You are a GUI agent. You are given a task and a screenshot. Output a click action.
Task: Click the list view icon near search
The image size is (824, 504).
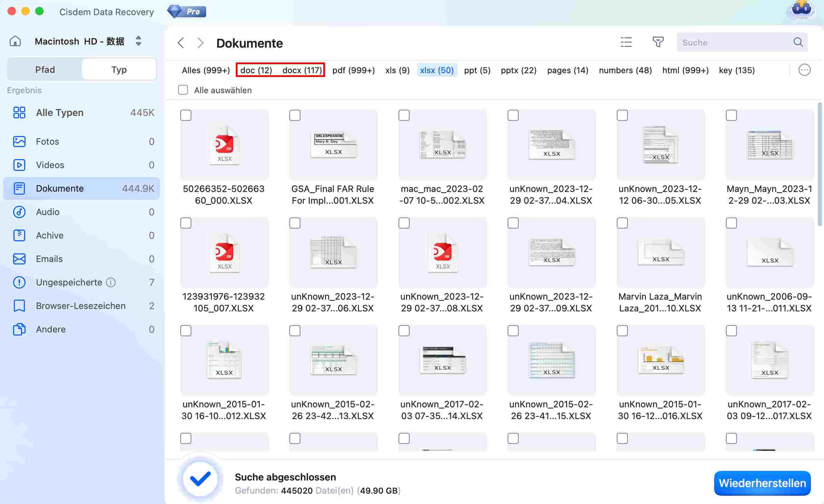pos(626,42)
